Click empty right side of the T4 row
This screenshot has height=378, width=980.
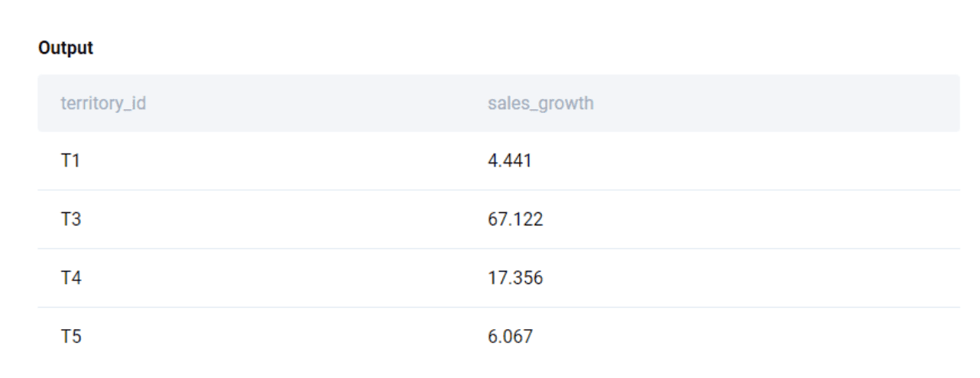[764, 278]
